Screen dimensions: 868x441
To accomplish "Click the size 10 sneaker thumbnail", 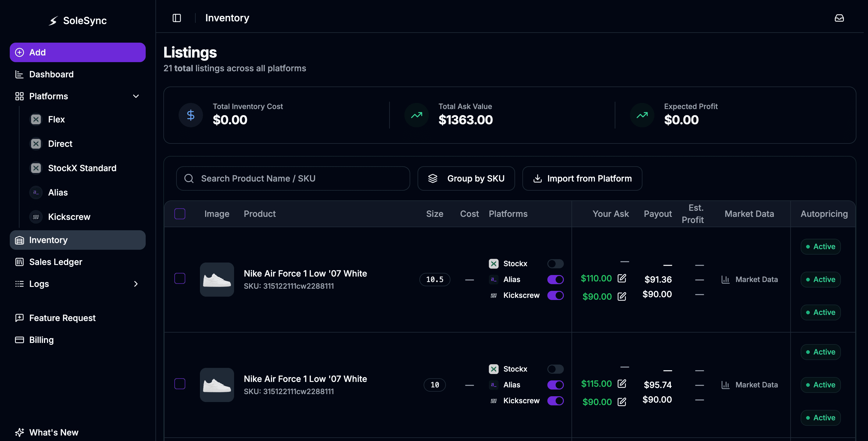I will (x=217, y=385).
